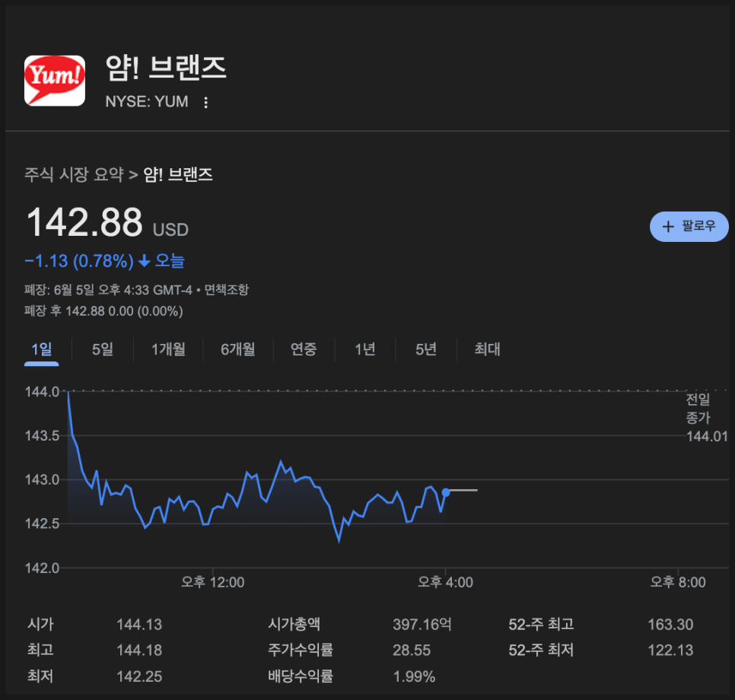Viewport: 735px width, 700px height.
Task: Click the 배당수익률 value 1.99%
Action: point(414,676)
